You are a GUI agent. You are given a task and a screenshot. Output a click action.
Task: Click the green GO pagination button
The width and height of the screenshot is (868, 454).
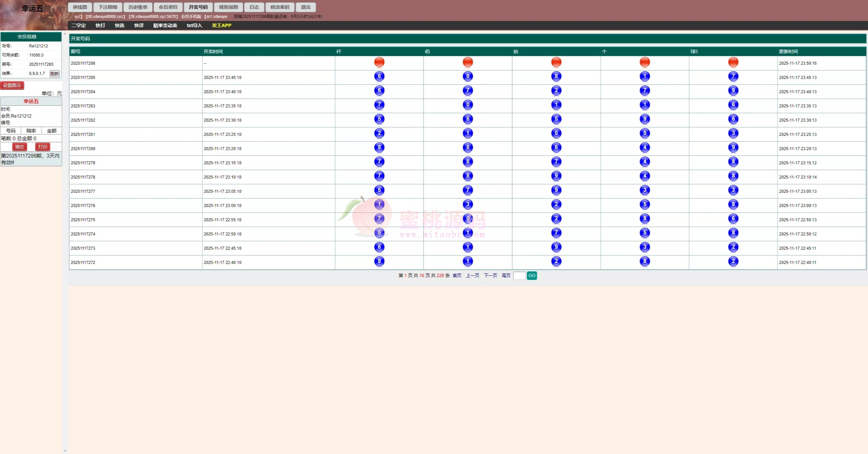[x=532, y=275]
